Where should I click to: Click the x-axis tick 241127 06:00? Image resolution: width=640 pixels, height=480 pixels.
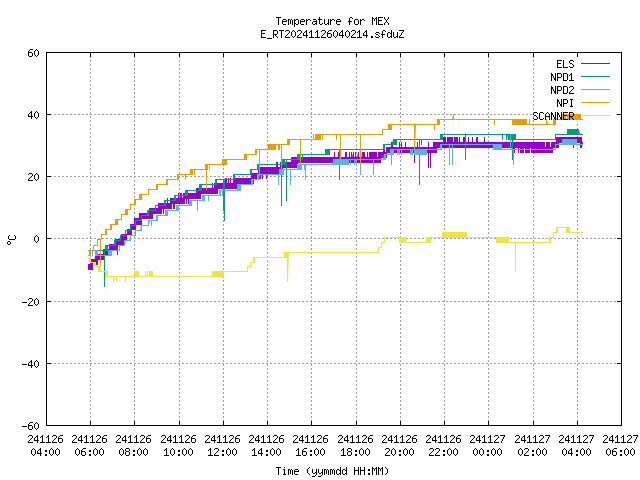(x=620, y=446)
